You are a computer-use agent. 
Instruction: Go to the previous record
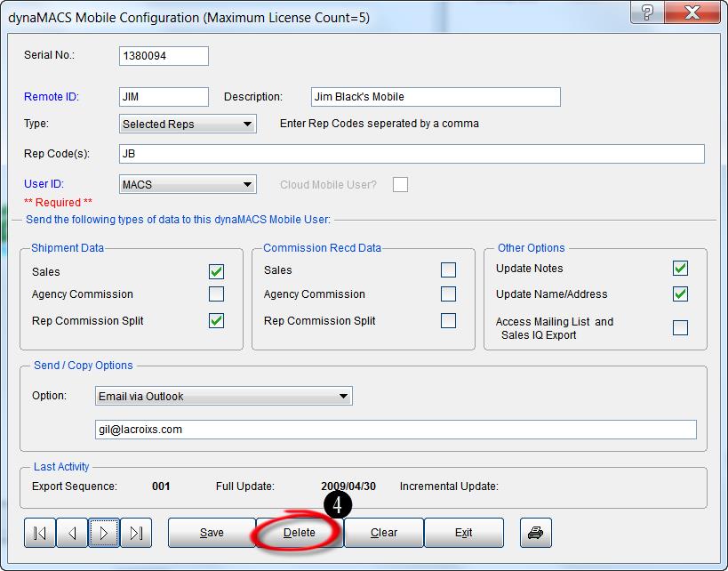tap(71, 533)
